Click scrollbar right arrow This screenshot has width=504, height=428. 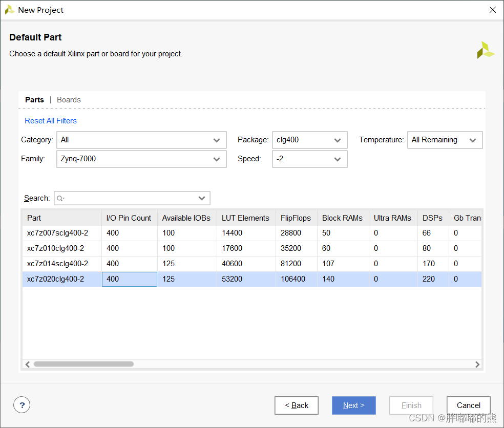click(477, 365)
